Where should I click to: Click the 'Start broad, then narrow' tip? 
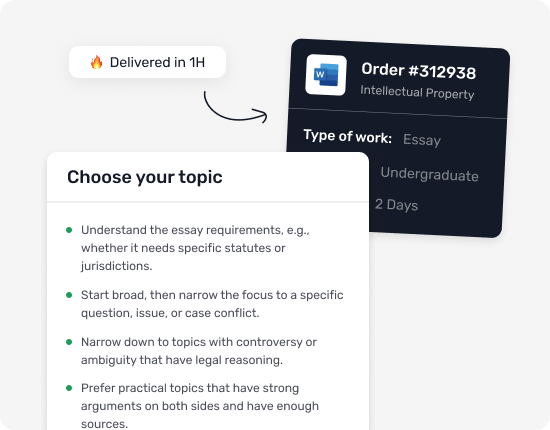(x=212, y=304)
